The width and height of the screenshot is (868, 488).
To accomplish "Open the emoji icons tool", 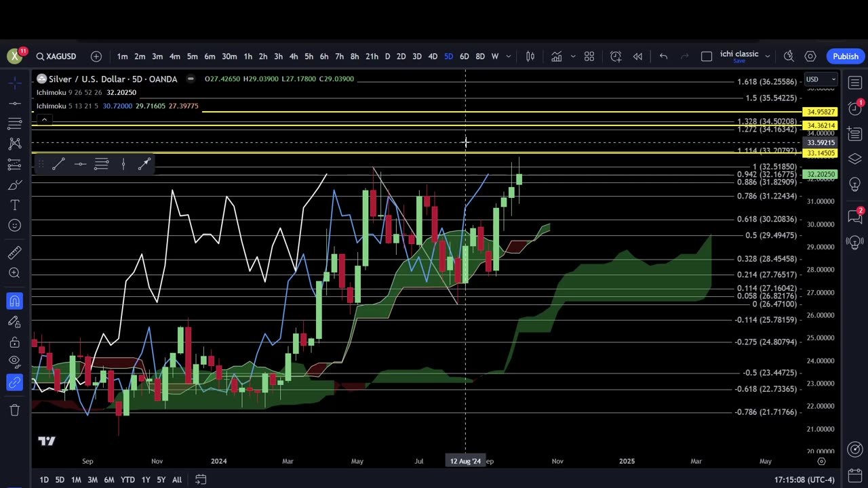I will point(14,225).
